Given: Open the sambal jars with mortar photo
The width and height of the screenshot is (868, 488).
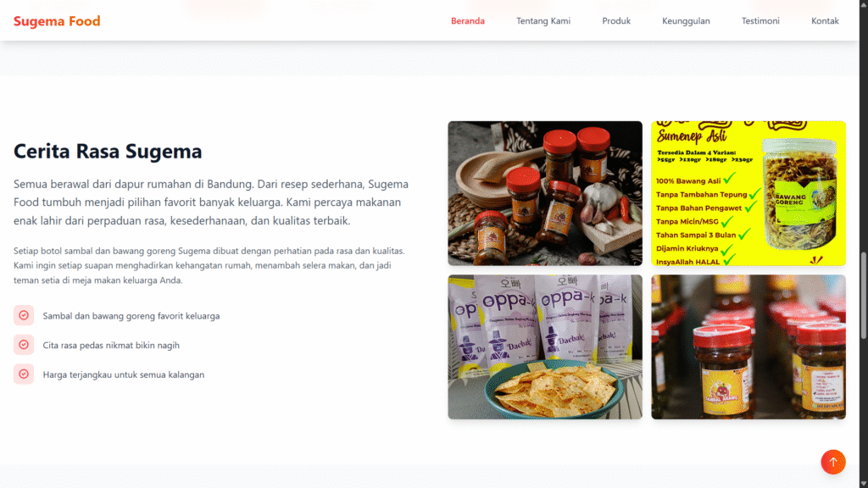Looking at the screenshot, I should pos(545,193).
